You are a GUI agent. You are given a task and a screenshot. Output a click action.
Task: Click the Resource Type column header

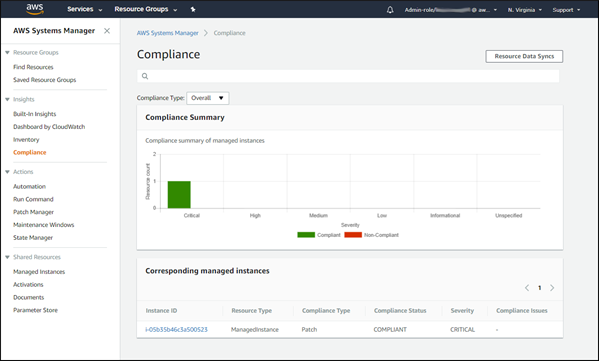(x=251, y=311)
